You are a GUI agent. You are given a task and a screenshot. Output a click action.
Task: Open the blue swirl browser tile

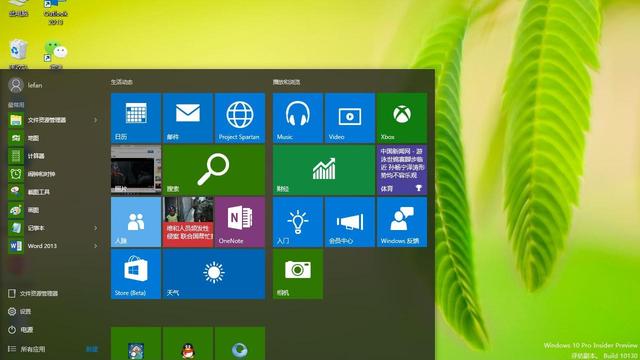[240, 344]
